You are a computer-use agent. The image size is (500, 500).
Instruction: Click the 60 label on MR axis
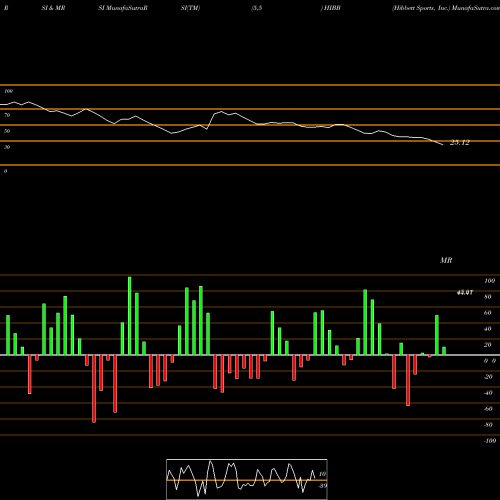point(488,313)
